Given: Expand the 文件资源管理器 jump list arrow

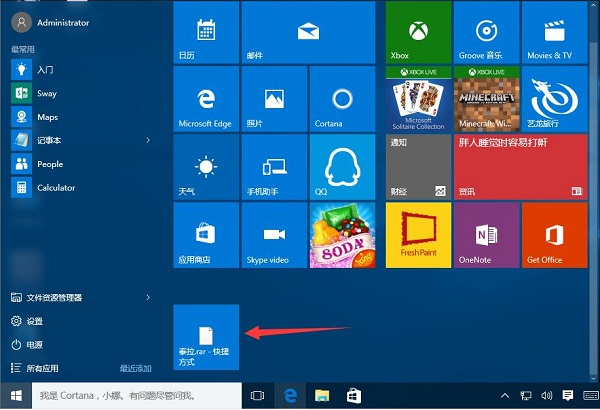Looking at the screenshot, I should click(x=148, y=297).
